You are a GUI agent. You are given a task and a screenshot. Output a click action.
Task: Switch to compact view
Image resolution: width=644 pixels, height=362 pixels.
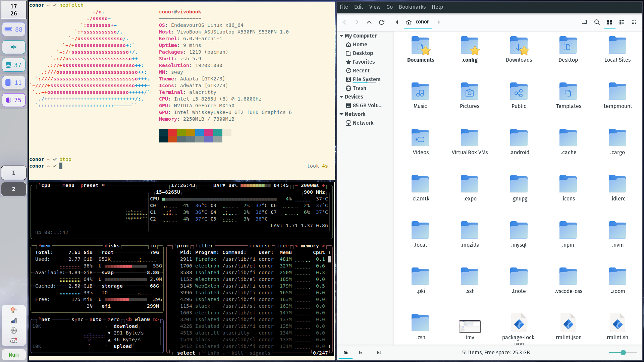tap(634, 22)
